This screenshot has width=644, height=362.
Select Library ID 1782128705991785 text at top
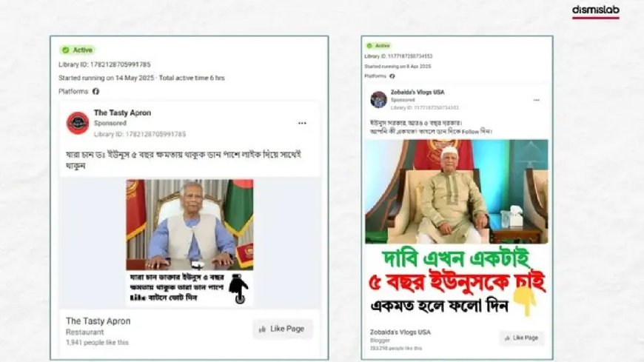click(x=104, y=64)
